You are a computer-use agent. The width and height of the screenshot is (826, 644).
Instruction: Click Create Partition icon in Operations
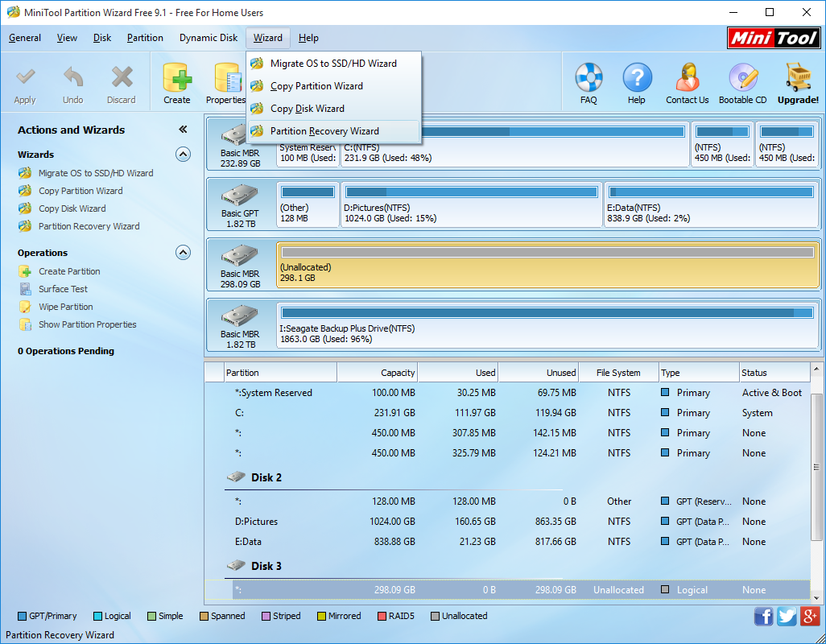pyautogui.click(x=25, y=271)
